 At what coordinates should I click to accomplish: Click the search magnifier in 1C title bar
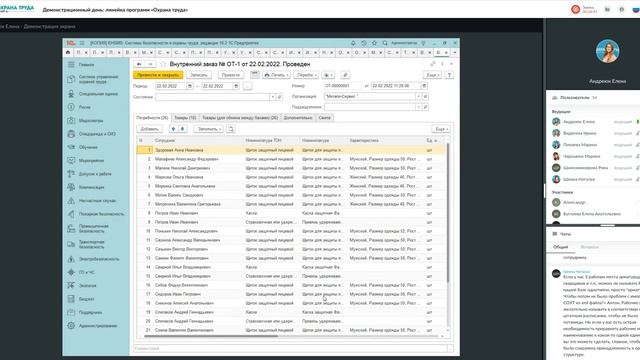coord(384,43)
